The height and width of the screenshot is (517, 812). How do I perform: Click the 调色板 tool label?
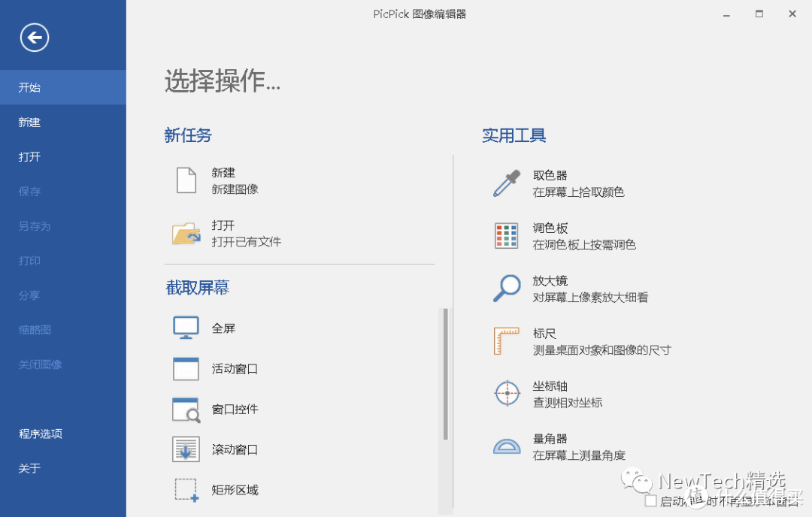(550, 228)
